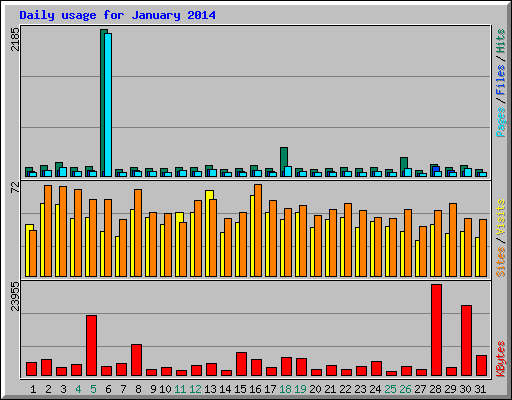Click the Visits legend label
The image size is (512, 400).
point(501,218)
